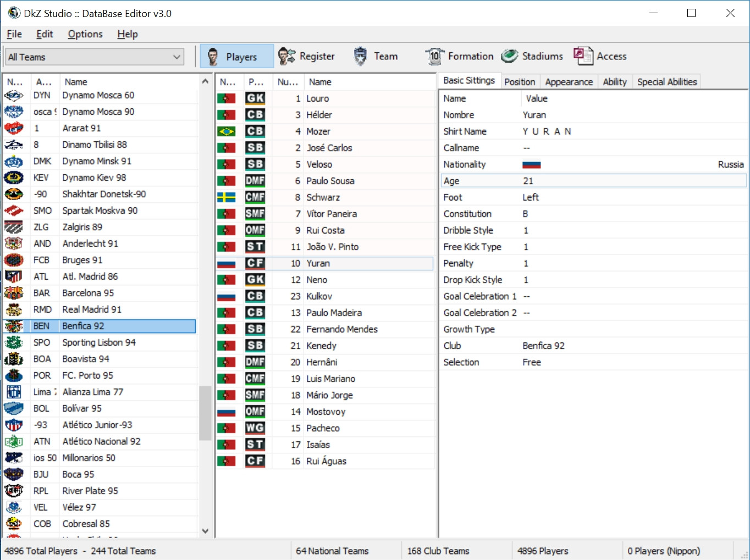
Task: Click the Sweden flag beside Schwarz
Action: pyautogui.click(x=226, y=197)
